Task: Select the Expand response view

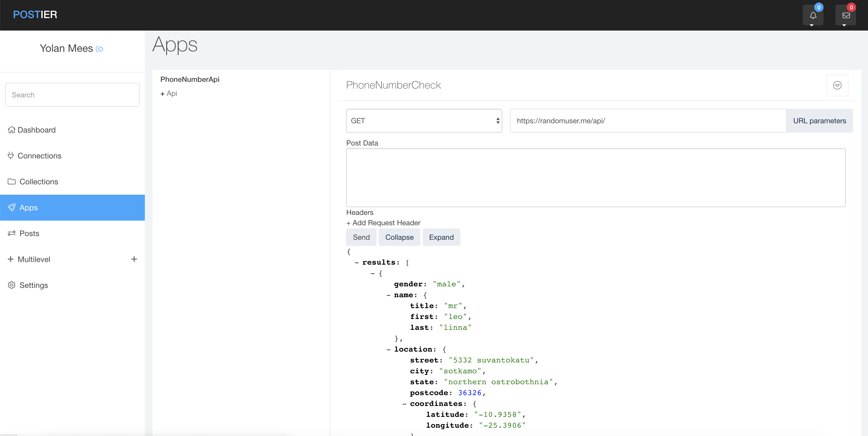Action: 441,237
